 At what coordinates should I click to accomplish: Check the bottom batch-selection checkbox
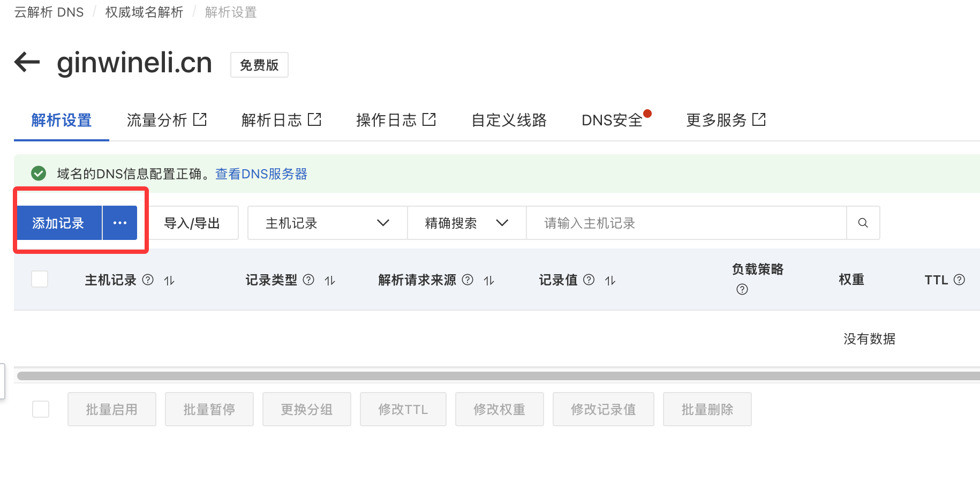41,409
